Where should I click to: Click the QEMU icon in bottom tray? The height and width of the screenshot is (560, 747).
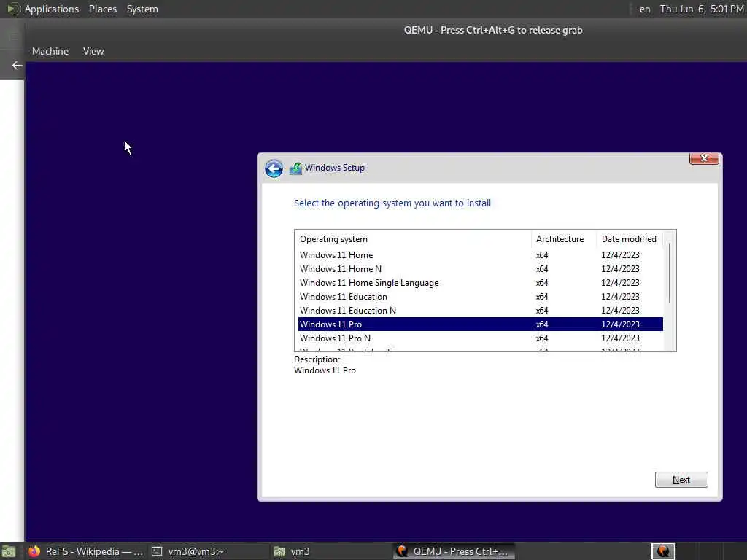pos(662,551)
